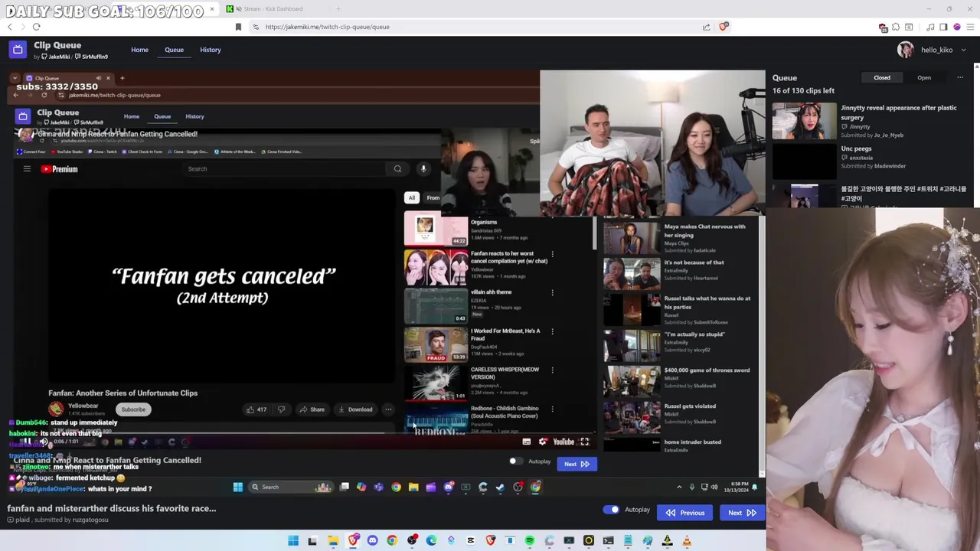This screenshot has height=551, width=980.
Task: Toggle the browser sidebar panel icon
Action: point(943,27)
